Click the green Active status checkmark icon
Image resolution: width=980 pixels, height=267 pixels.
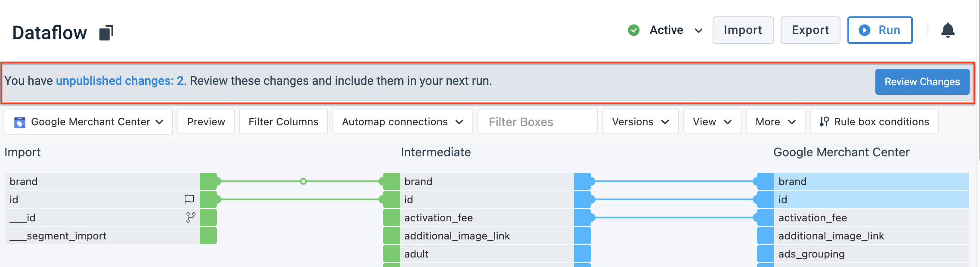pyautogui.click(x=634, y=30)
